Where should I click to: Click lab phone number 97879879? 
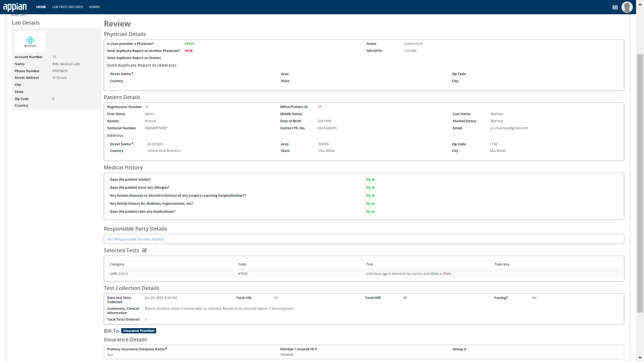60,71
